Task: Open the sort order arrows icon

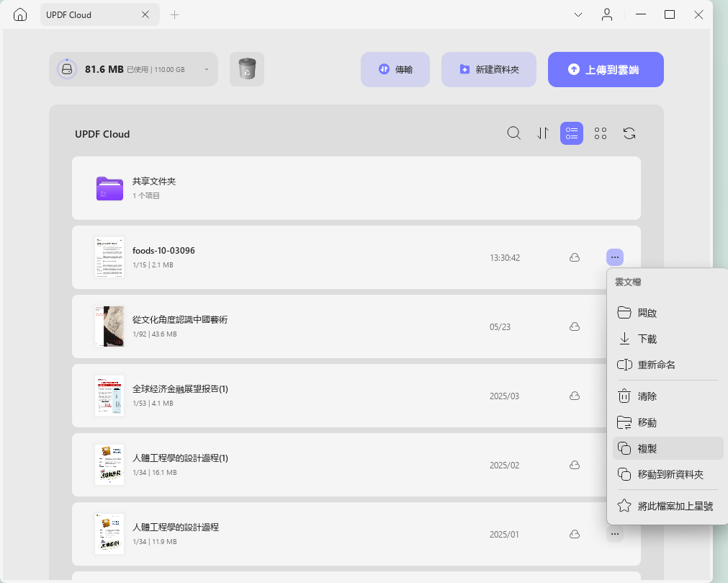Action: [543, 133]
